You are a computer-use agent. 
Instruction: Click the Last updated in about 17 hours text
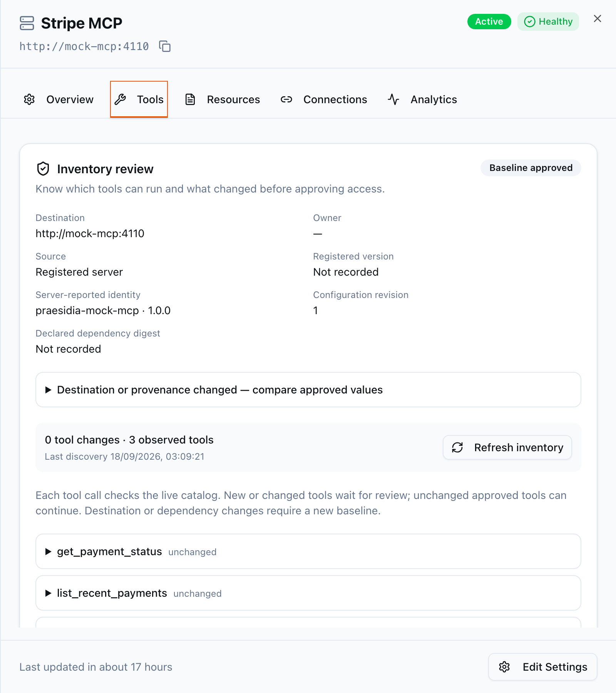click(96, 667)
